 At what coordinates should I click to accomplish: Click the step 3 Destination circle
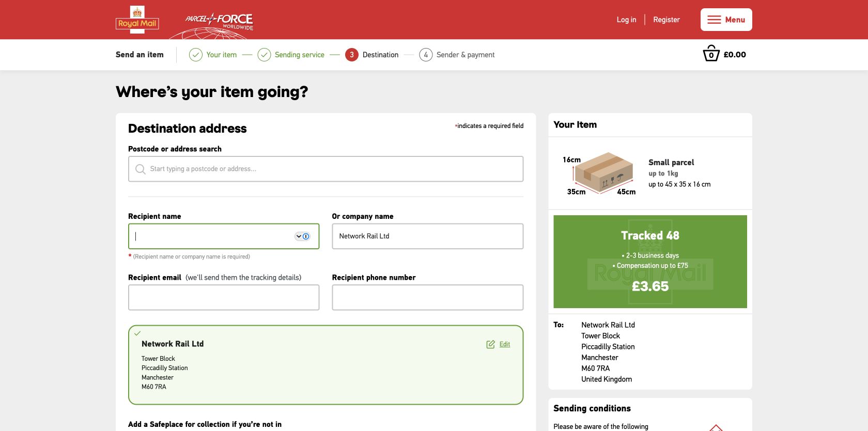click(352, 55)
